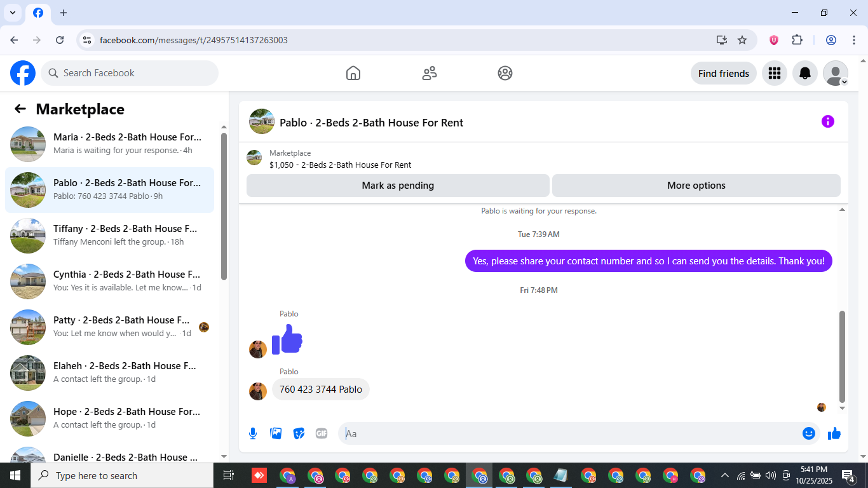
Task: Open the $1,050 2-Beds 2-Bath listing link
Action: 340,165
